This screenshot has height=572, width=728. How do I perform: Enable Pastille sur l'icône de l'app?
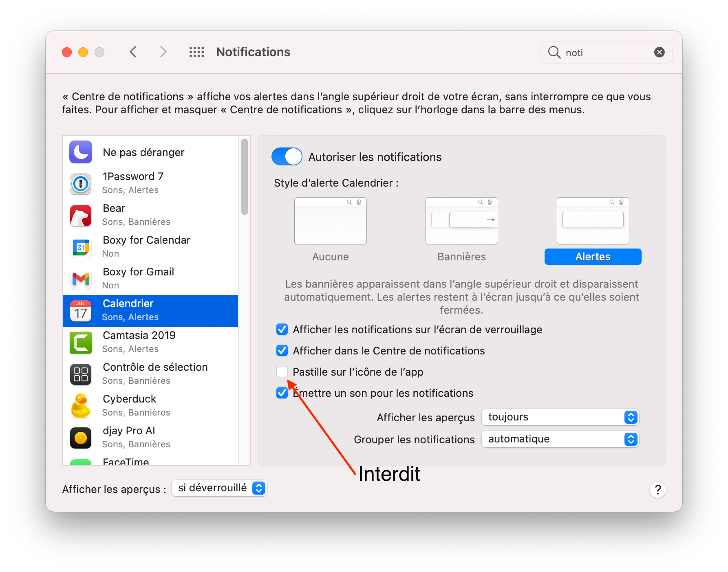(x=282, y=372)
